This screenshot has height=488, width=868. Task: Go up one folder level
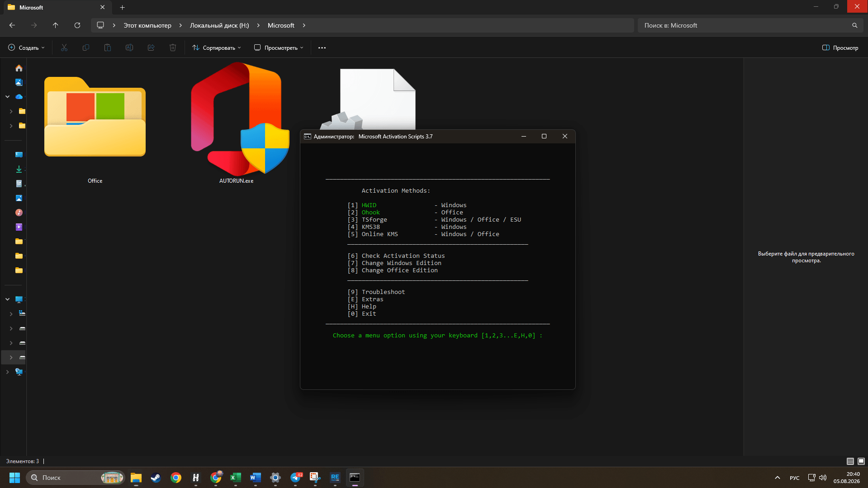(x=56, y=25)
